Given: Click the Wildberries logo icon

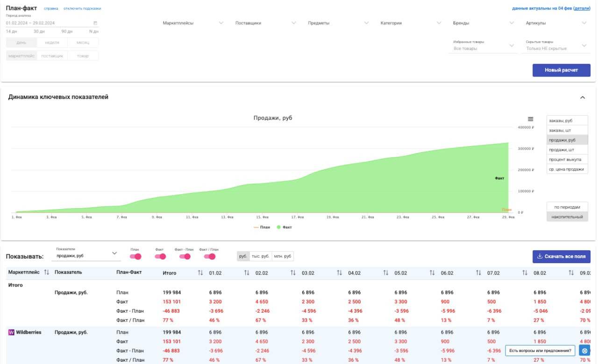Looking at the screenshot, I should click(x=11, y=332).
